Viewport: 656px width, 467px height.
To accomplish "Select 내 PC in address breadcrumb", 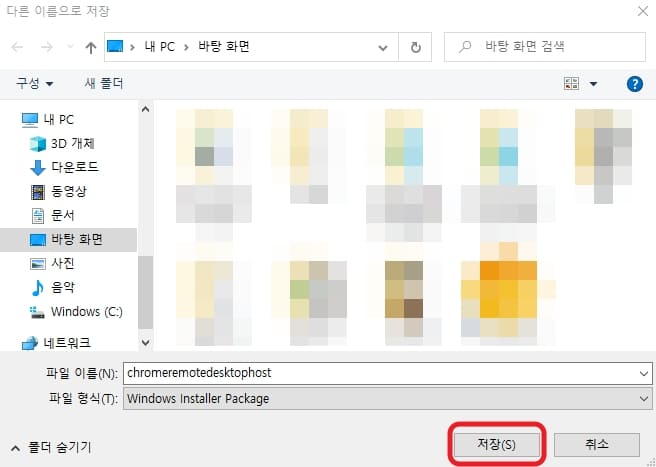I will (x=159, y=46).
